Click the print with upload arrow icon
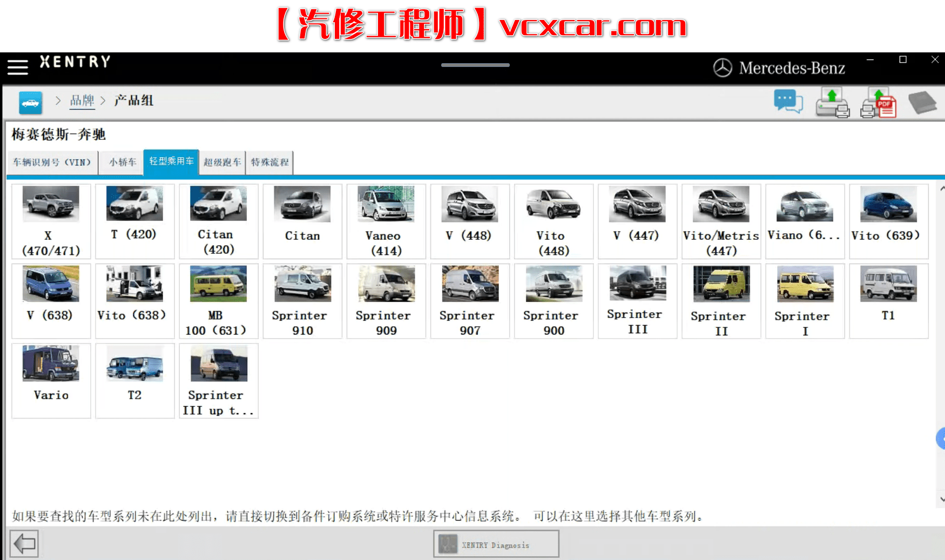This screenshot has height=560, width=945. point(832,102)
